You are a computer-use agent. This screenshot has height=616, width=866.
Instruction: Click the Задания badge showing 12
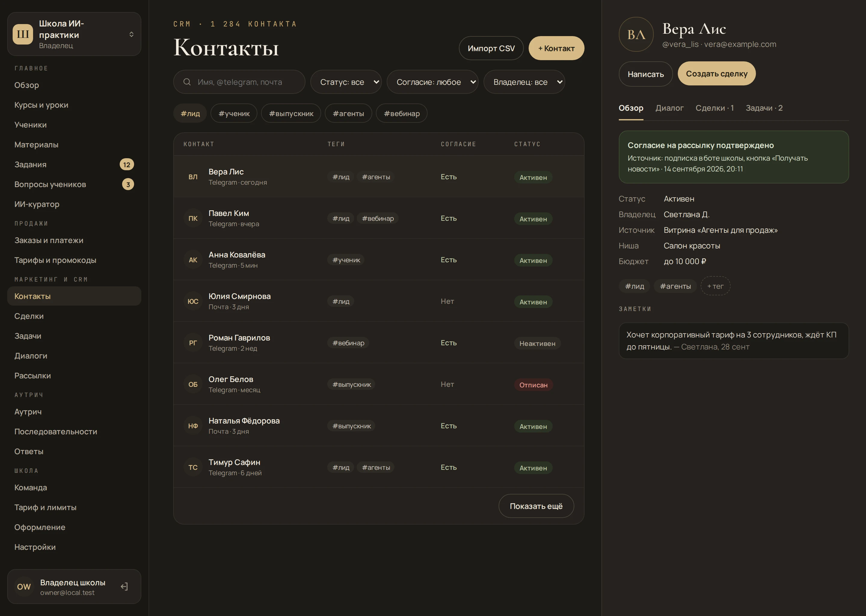tap(127, 165)
